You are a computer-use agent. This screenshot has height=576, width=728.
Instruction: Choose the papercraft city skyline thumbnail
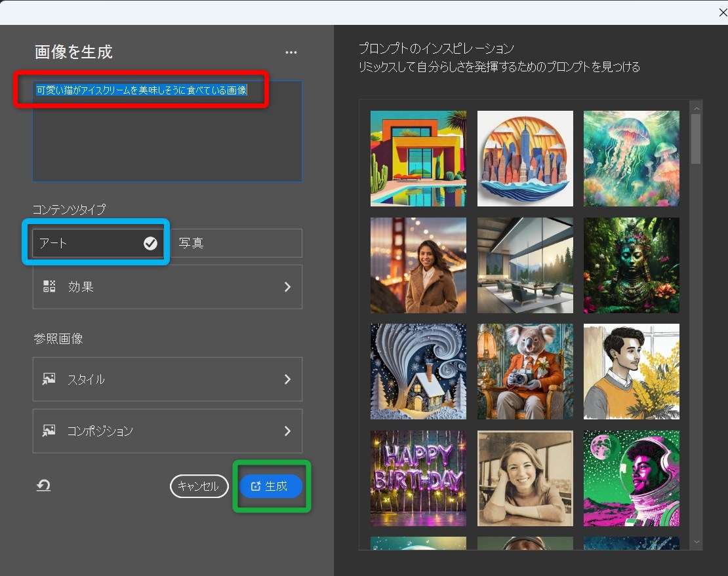click(525, 158)
